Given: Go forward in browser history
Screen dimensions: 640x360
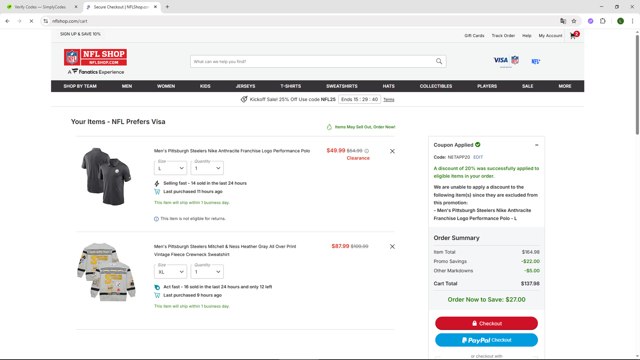Looking at the screenshot, I should coord(19,21).
